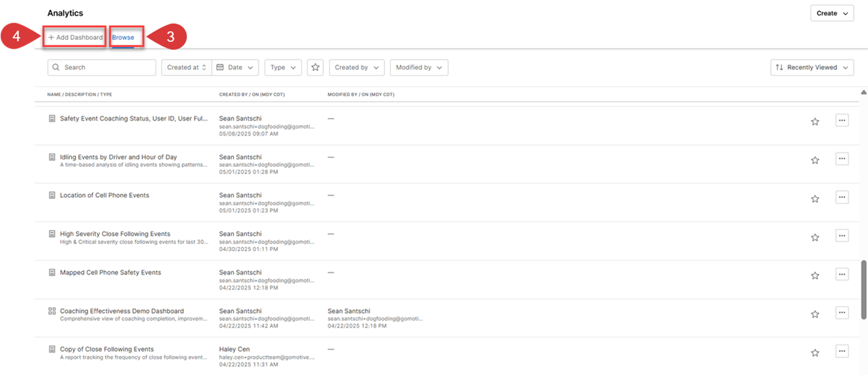Open the High Severity Close Following Events report
The height and width of the screenshot is (375, 868).
point(115,234)
